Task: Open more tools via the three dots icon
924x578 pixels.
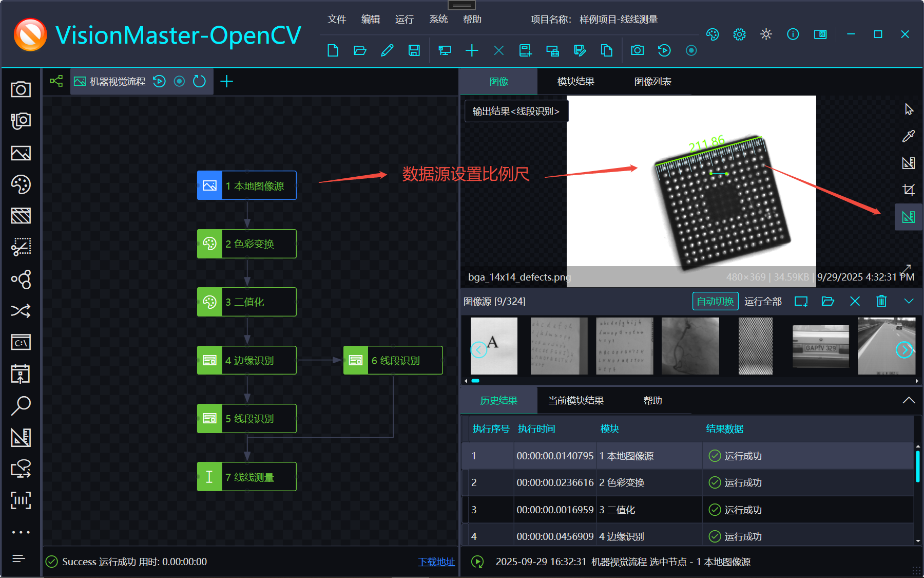Action: [21, 532]
